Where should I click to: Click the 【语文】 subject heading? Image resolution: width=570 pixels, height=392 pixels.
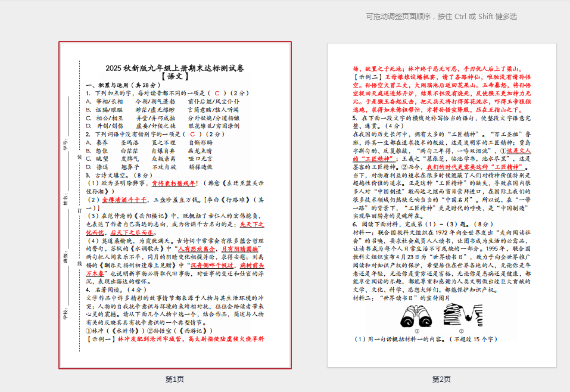(175, 77)
